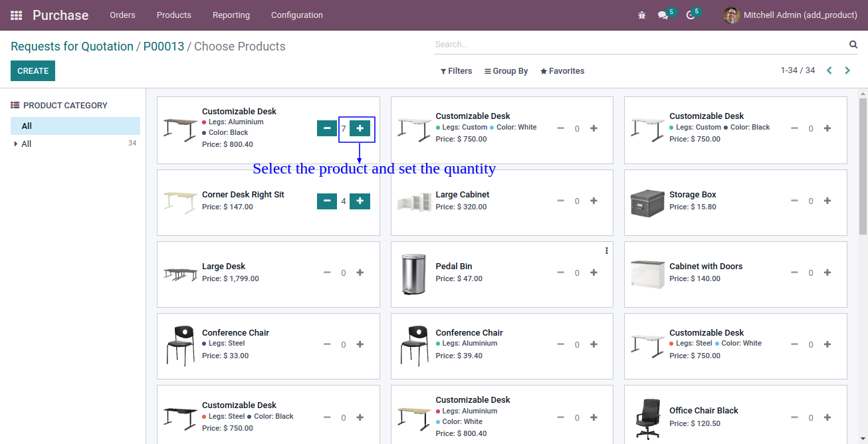Click Corner Desk price "$ 147.00"
The image size is (868, 444).
238,207
